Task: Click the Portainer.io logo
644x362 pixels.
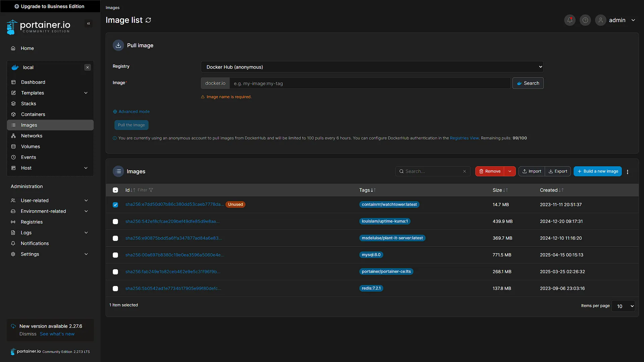Action: tap(39, 27)
